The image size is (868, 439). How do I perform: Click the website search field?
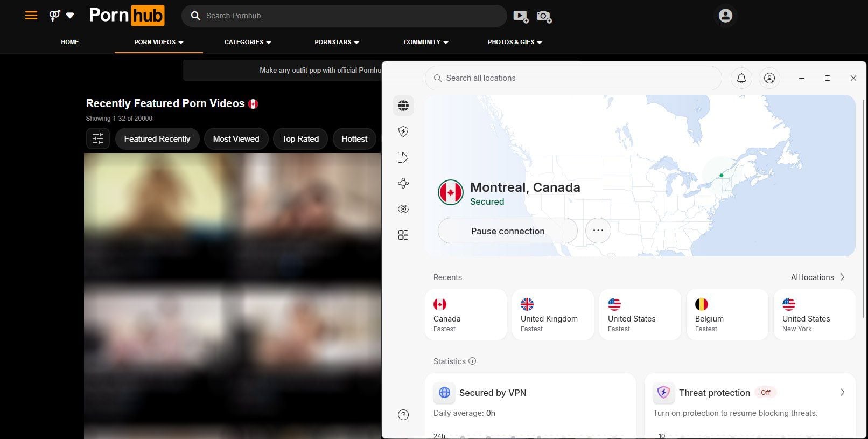344,16
